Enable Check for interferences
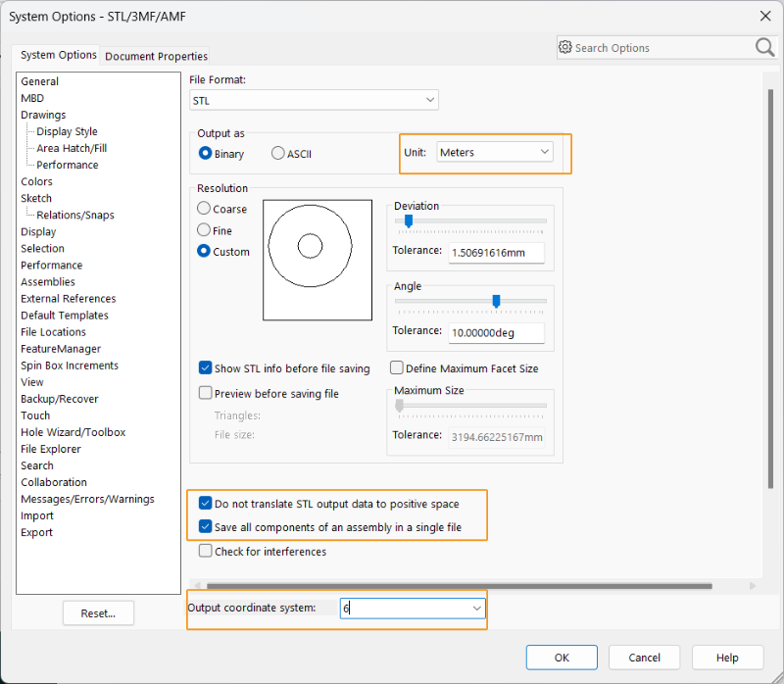 pos(206,552)
